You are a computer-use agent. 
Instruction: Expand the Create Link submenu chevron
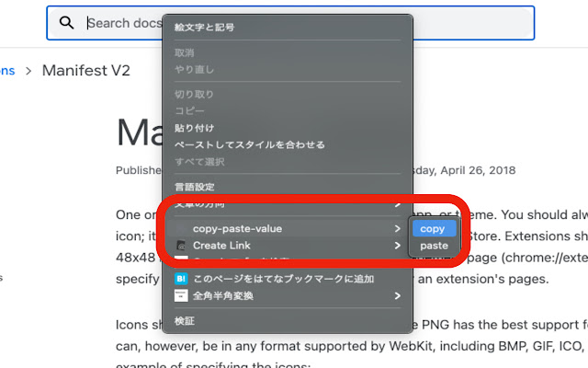(x=398, y=246)
